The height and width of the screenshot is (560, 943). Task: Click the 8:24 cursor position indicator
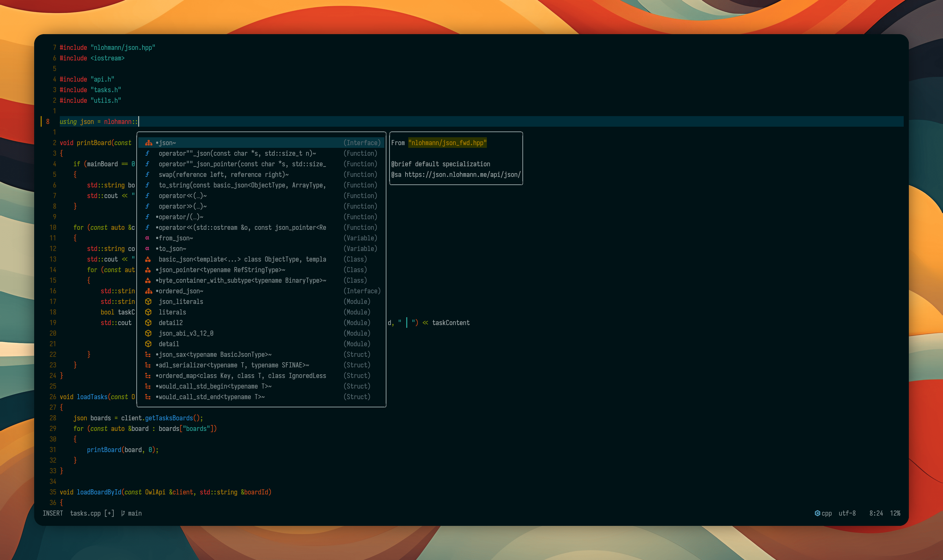click(876, 513)
